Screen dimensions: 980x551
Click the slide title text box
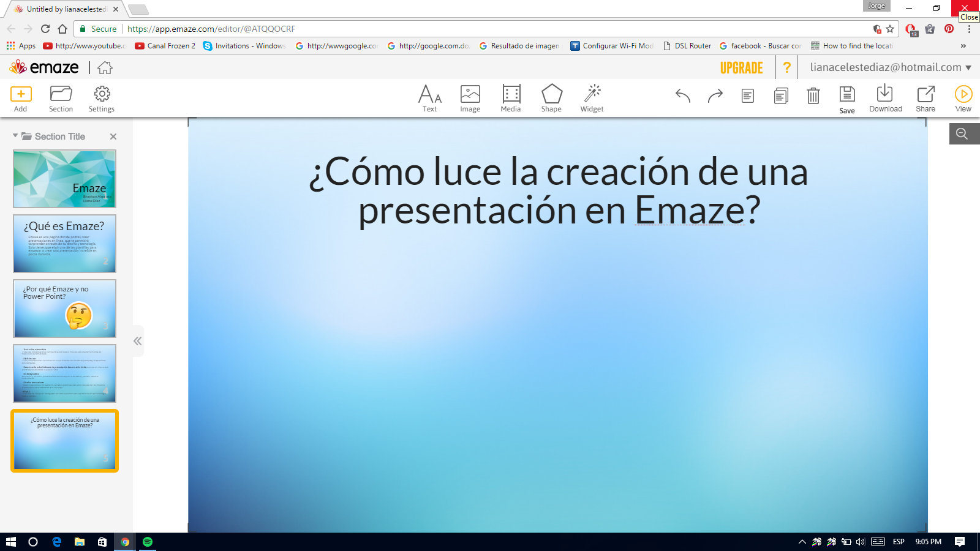(558, 190)
